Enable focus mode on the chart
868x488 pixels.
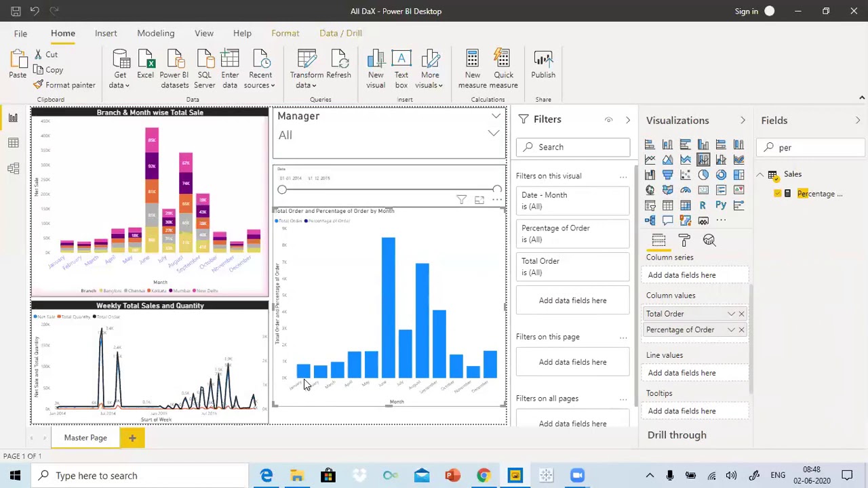(x=479, y=199)
